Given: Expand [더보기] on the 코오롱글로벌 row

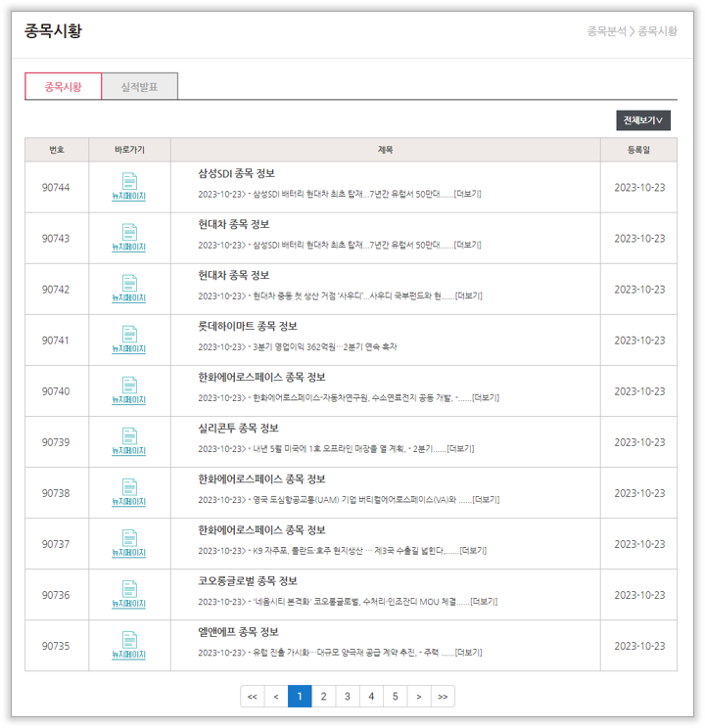Looking at the screenshot, I should [x=484, y=602].
